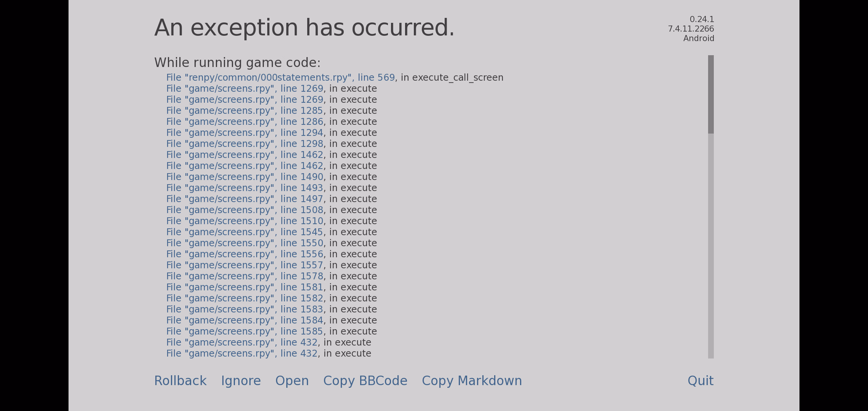Open the 000statements.rpy line 569 link
This screenshot has width=868, height=411.
tap(281, 78)
